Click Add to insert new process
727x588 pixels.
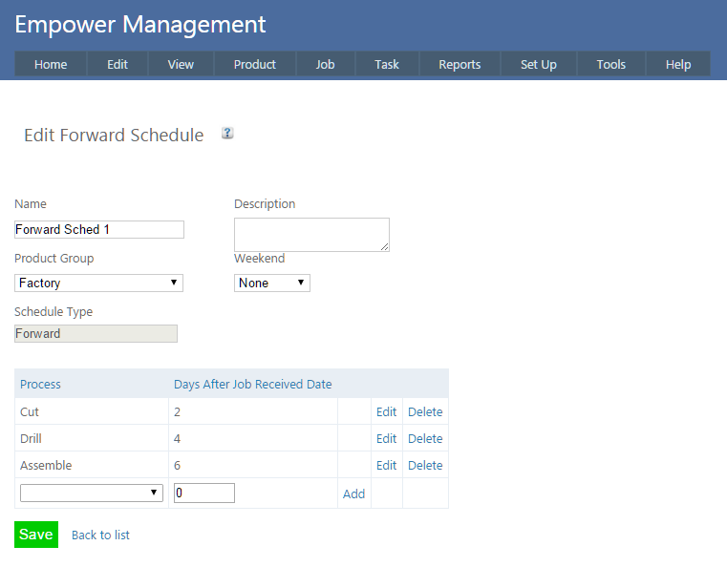tap(353, 493)
